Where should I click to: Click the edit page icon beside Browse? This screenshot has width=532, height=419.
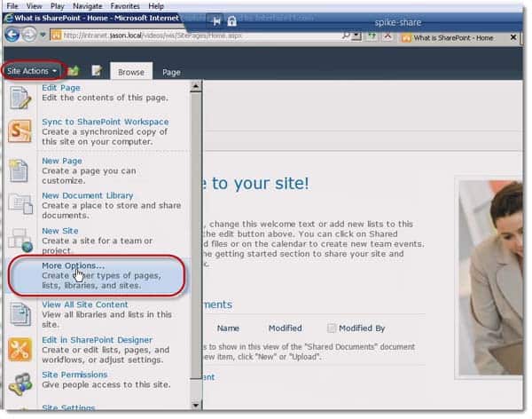(x=97, y=71)
